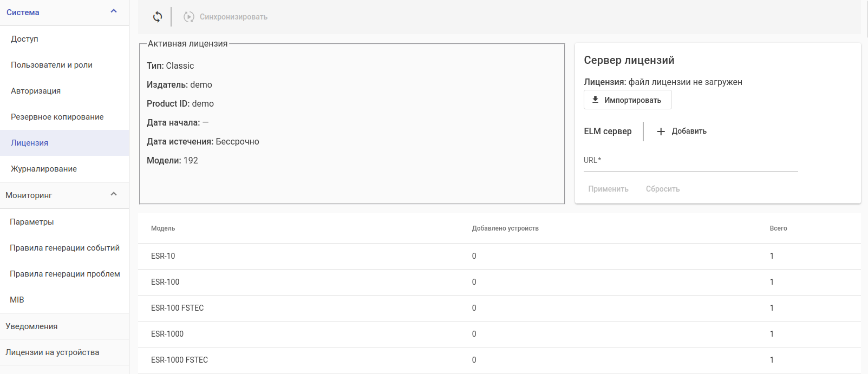Image resolution: width=868 pixels, height=374 pixels.
Task: Open Правила генерации событий
Action: tap(64, 248)
